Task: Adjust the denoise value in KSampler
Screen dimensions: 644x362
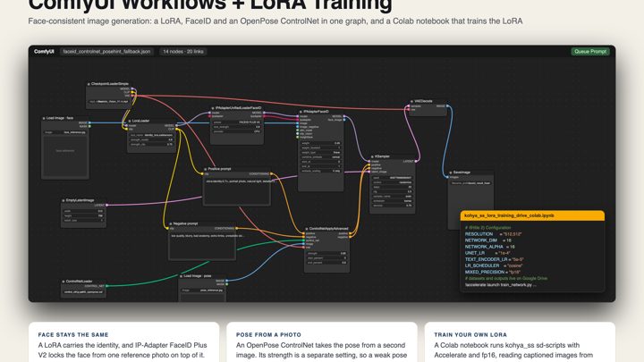Action: (393, 206)
